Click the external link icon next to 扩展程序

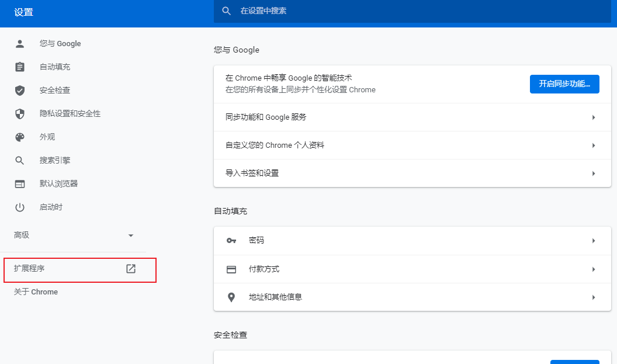pyautogui.click(x=131, y=269)
